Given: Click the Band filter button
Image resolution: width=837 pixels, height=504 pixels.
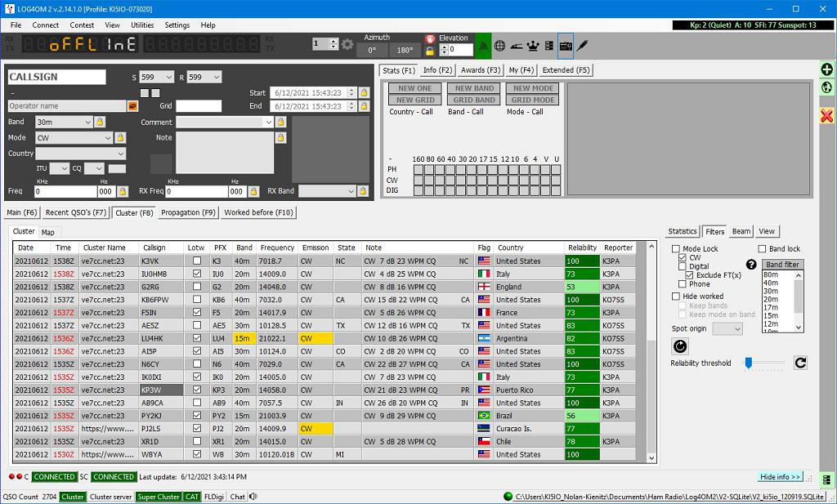Looking at the screenshot, I should (x=782, y=265).
